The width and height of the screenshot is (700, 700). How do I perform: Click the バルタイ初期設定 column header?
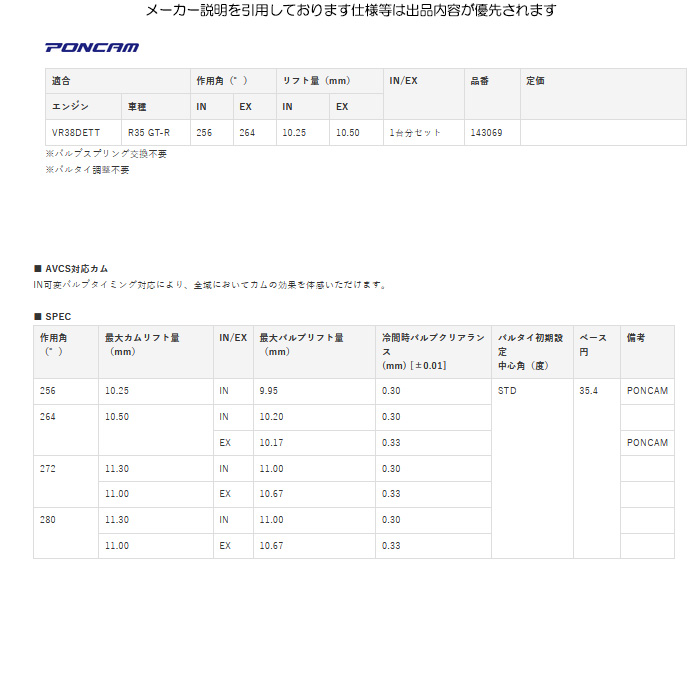532,352
